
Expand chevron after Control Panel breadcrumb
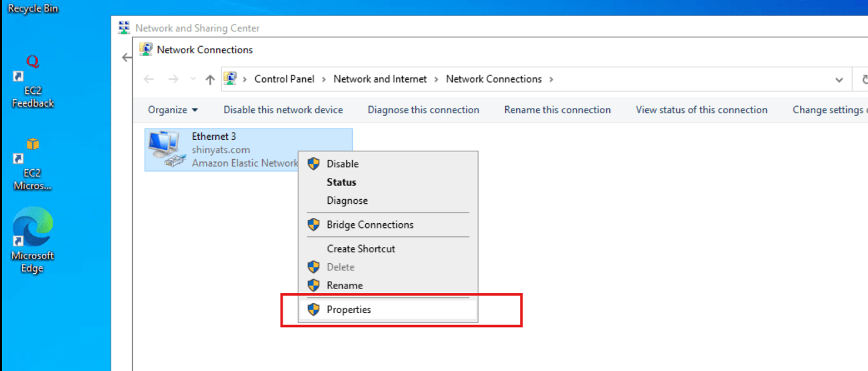(x=324, y=79)
